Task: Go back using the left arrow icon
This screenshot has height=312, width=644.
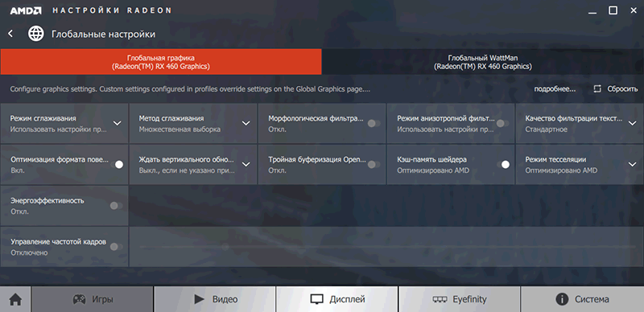Action: tap(10, 34)
